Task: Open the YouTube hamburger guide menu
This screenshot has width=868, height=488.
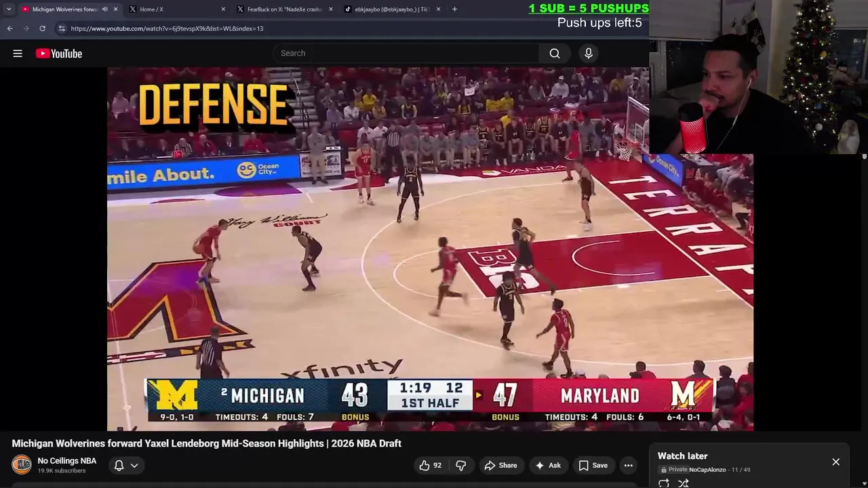Action: click(18, 54)
